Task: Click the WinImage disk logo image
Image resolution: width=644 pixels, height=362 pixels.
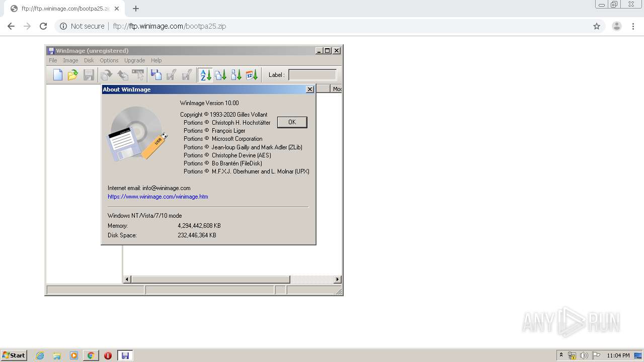Action: 137,134
